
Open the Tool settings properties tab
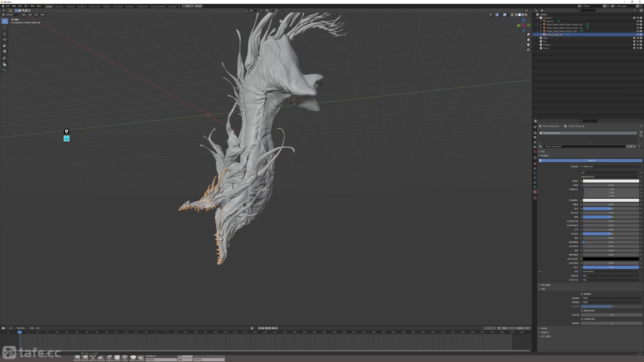tap(535, 127)
